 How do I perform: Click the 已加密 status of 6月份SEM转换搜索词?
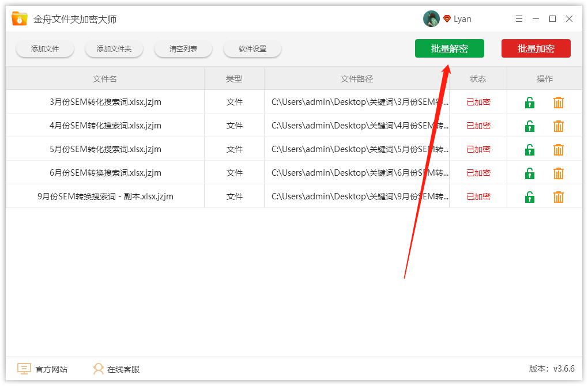tap(478, 173)
